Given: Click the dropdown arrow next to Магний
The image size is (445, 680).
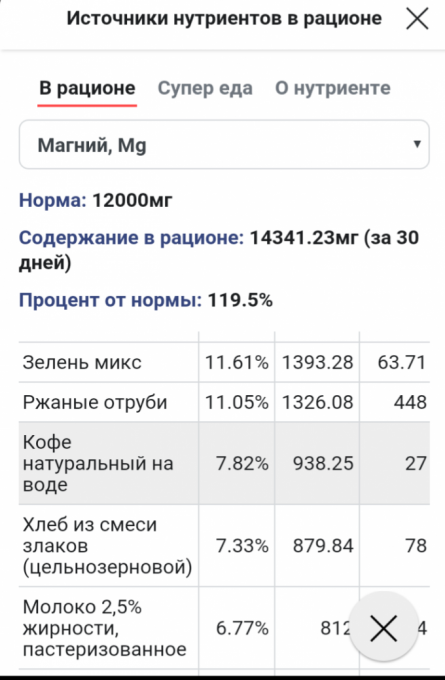Looking at the screenshot, I should pyautogui.click(x=417, y=144).
